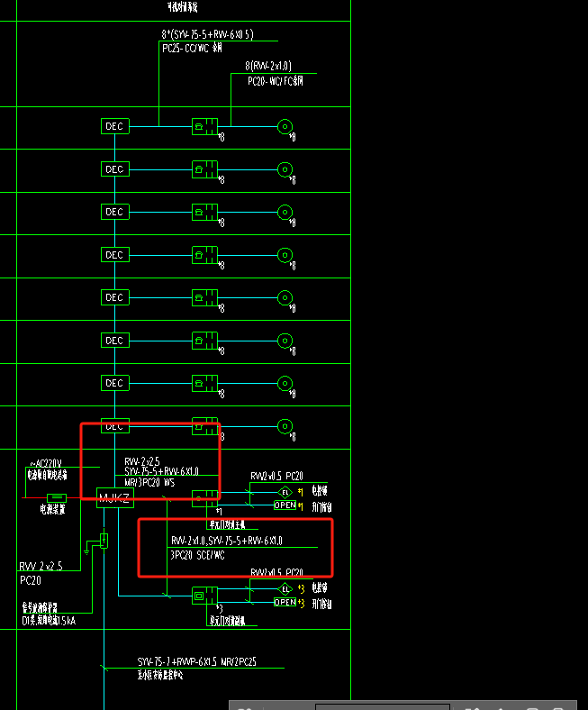This screenshot has width=588, height=710.
Task: Click the intercom handset symbol in the fifth row
Action: (204, 297)
